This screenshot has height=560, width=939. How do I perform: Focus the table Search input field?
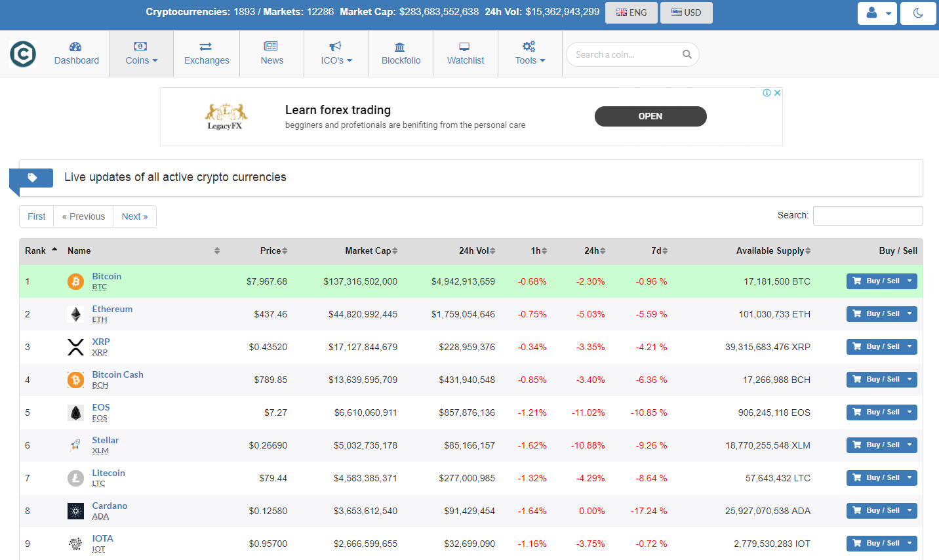868,216
